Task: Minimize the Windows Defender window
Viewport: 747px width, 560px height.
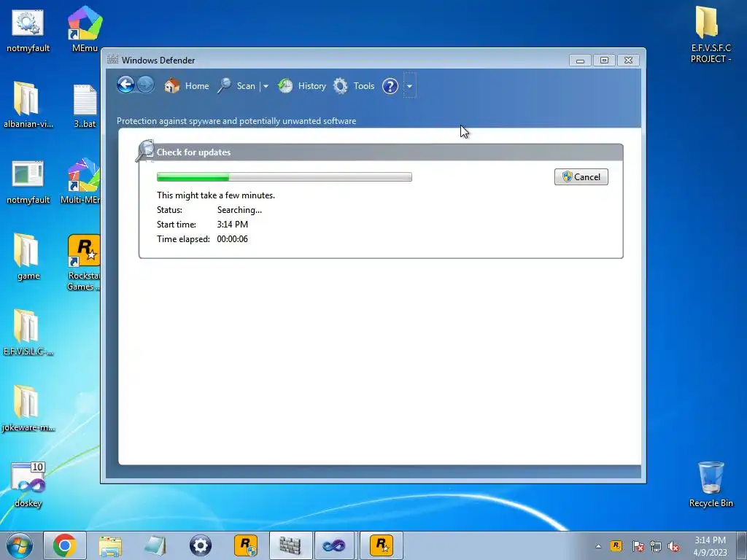Action: [x=580, y=61]
